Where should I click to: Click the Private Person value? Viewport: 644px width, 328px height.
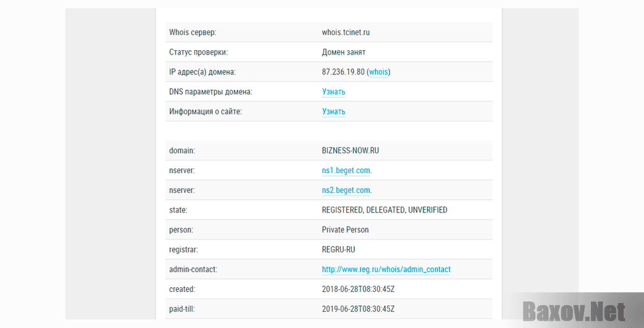[345, 230]
